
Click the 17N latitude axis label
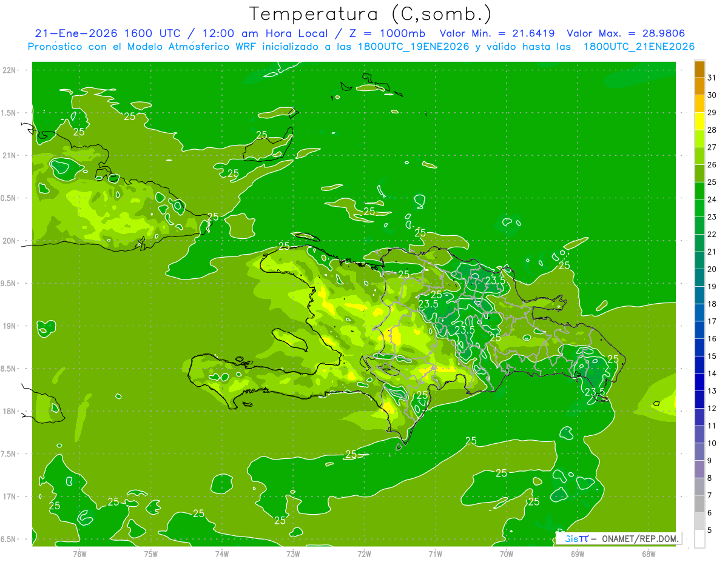pos(10,497)
